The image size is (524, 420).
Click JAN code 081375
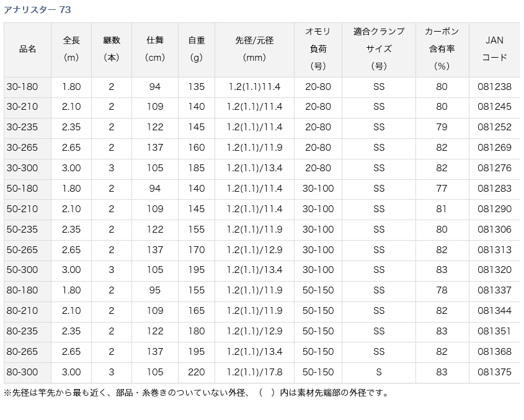pos(495,372)
